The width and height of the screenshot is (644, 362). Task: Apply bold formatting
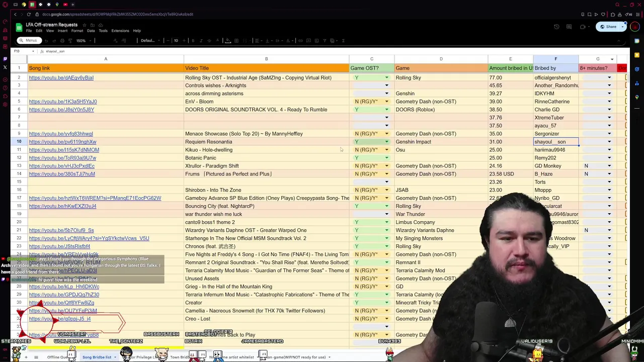[193, 41]
